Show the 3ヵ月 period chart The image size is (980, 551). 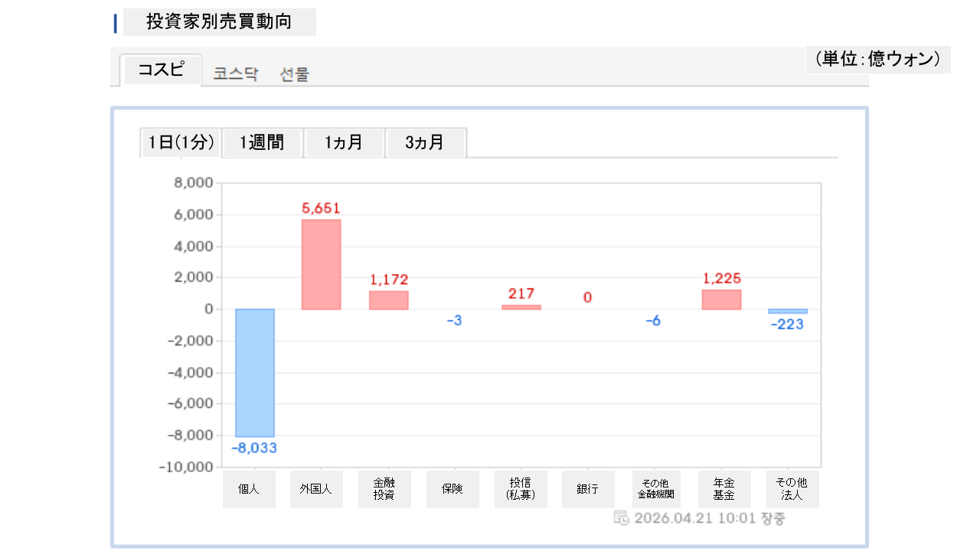[x=425, y=142]
